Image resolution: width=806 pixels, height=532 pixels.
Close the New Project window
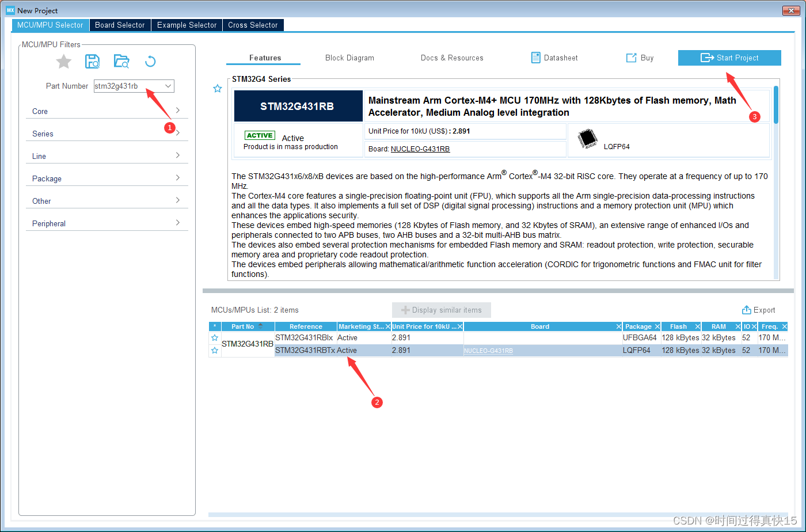[792, 10]
